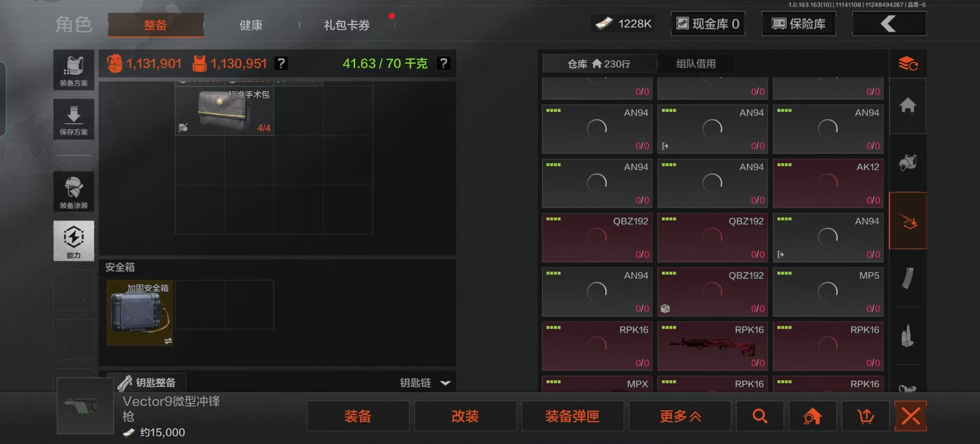This screenshot has width=980, height=444.
Task: Select the armor gear category filter
Action: pos(908,163)
